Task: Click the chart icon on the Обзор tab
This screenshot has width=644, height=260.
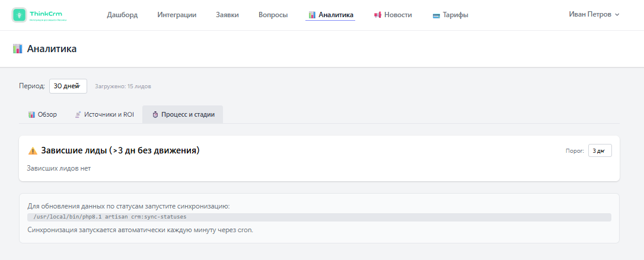Action: [31, 115]
